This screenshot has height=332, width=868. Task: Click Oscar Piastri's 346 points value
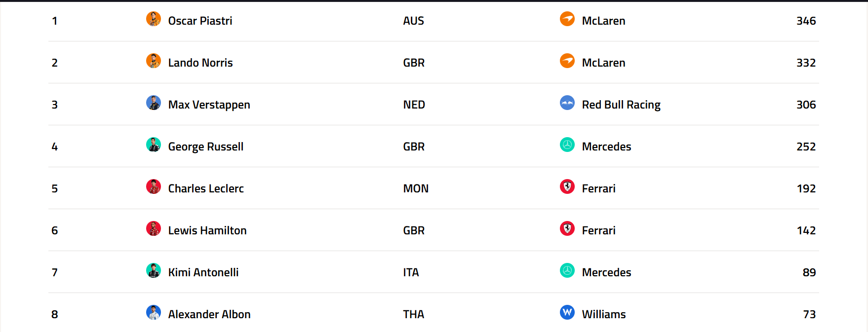pos(806,21)
